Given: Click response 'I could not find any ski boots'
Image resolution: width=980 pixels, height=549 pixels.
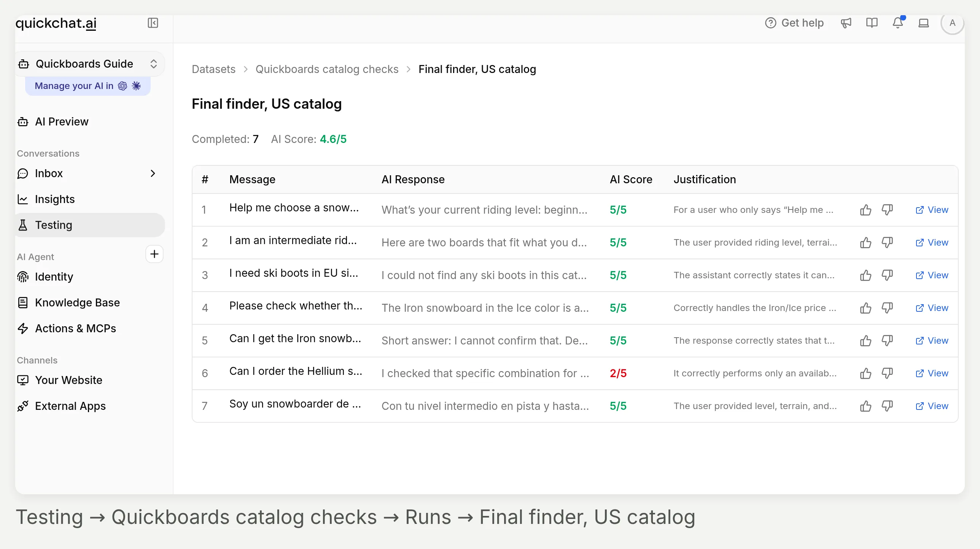Looking at the screenshot, I should point(484,275).
